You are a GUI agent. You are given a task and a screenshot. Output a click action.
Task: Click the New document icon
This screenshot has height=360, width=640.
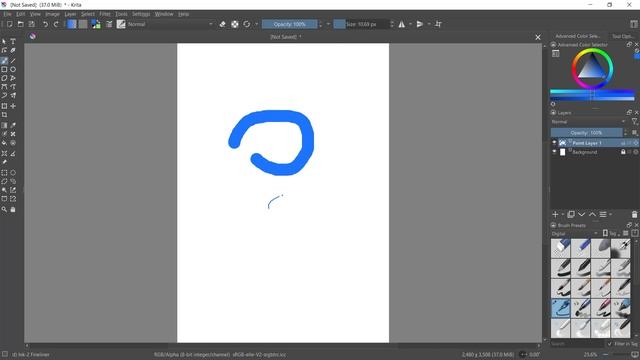click(9, 24)
